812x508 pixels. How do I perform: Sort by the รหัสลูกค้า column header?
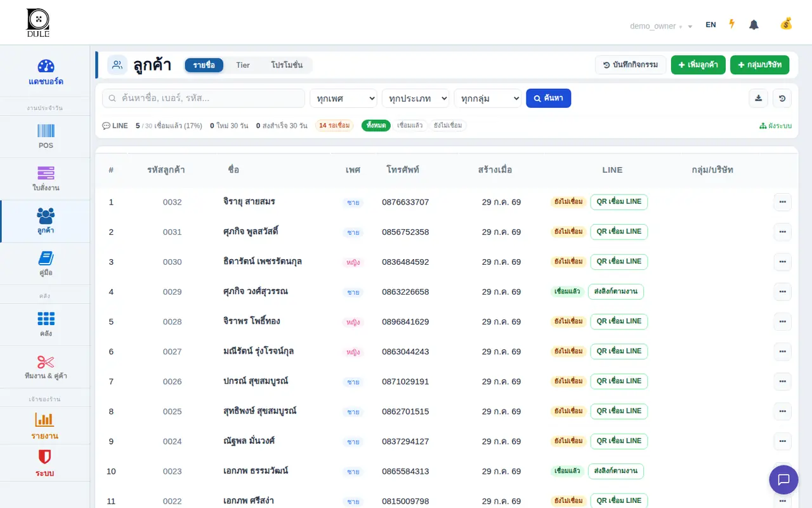166,170
